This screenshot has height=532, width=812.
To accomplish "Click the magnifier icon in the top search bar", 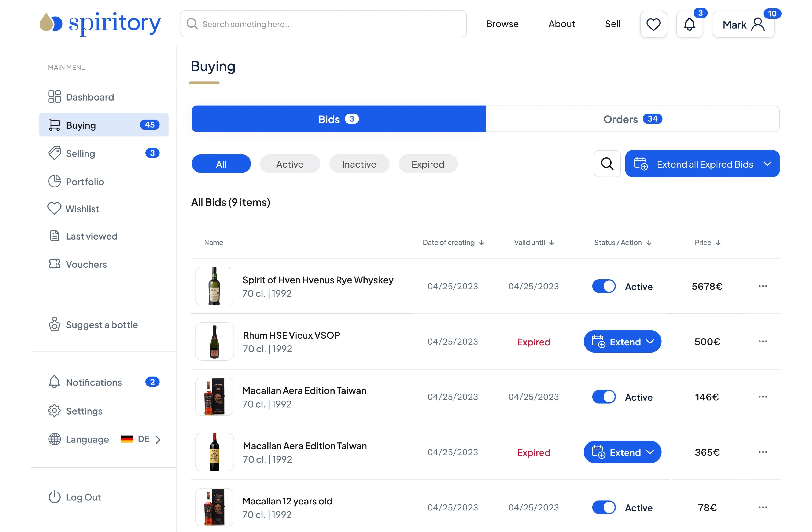I will point(192,24).
